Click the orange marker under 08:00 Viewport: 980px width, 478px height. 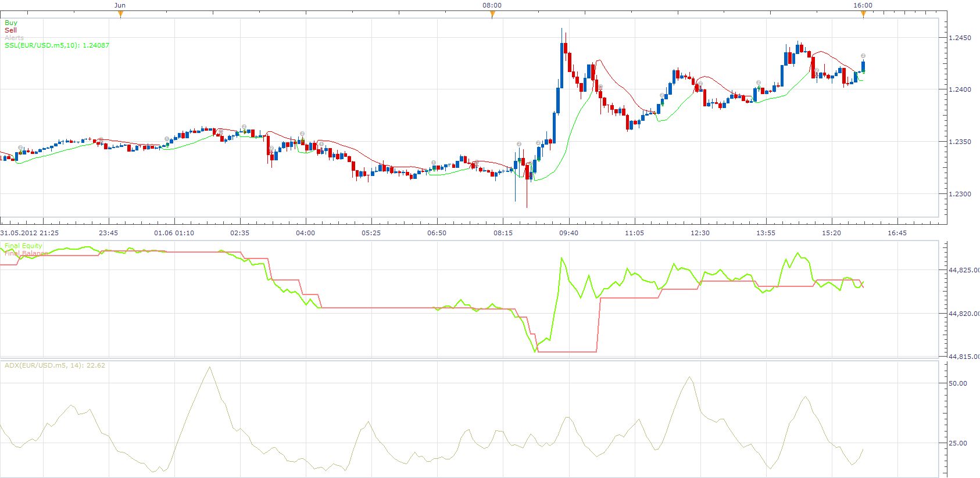[x=492, y=15]
